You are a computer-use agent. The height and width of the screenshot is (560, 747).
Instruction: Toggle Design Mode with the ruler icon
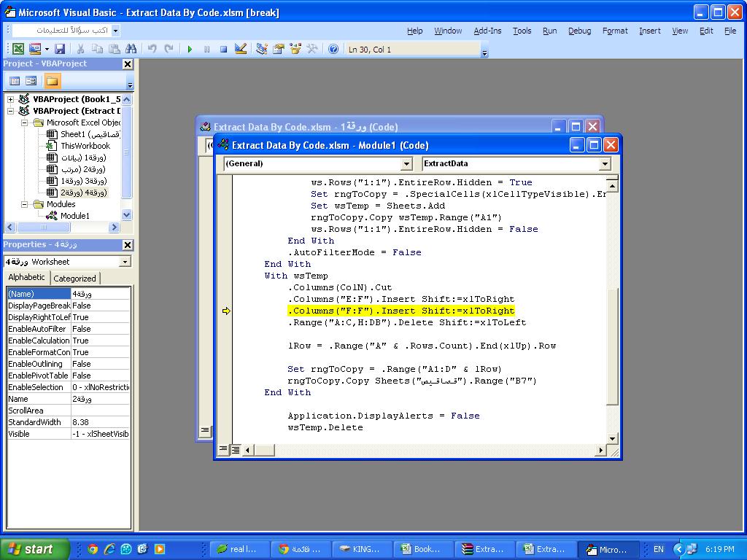pos(241,49)
